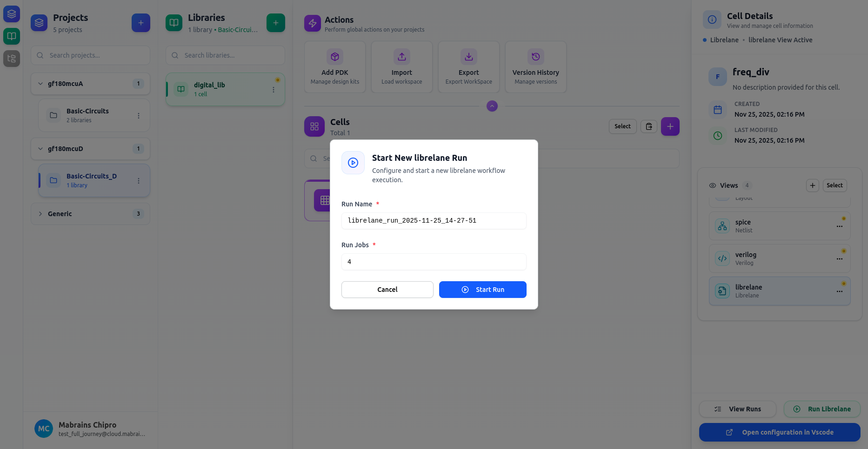Collapse the gf180mcuD project group
This screenshot has height=449, width=868.
coord(40,149)
